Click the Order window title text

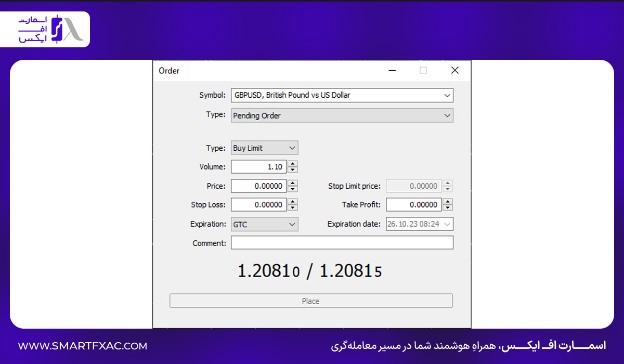[169, 71]
